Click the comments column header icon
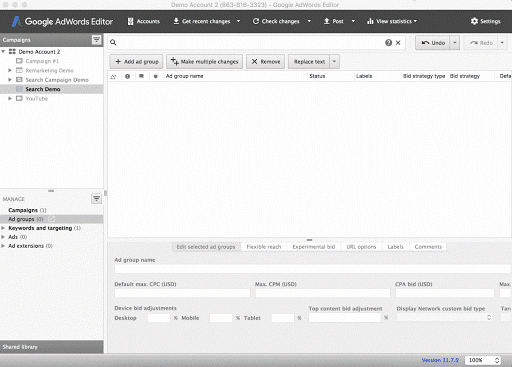 (x=141, y=76)
